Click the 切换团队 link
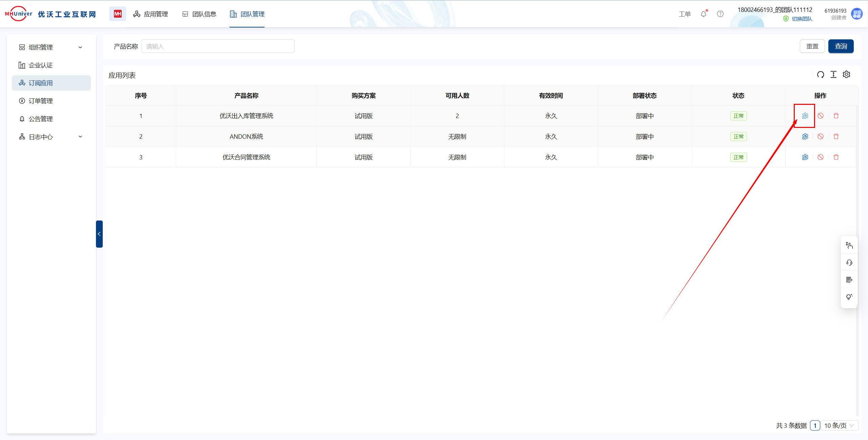 (802, 19)
